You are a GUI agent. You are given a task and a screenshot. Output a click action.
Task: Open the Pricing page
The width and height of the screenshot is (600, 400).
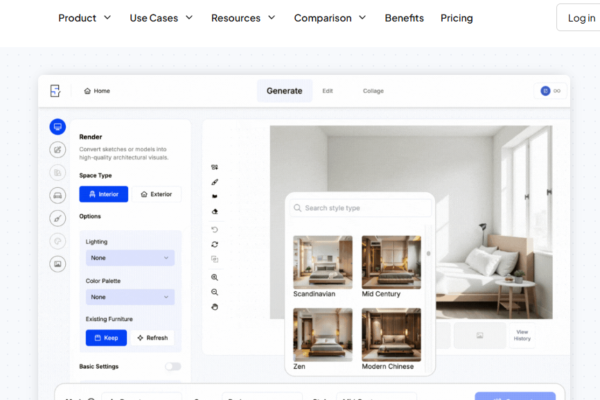click(x=457, y=18)
